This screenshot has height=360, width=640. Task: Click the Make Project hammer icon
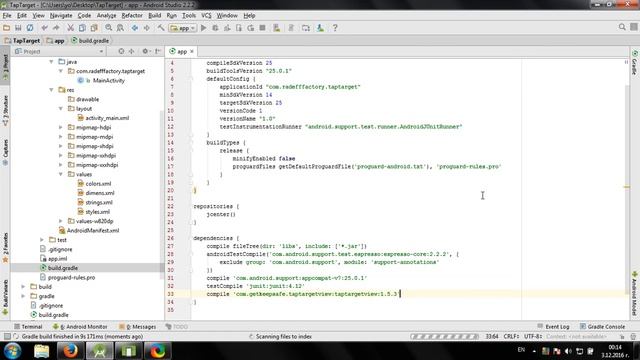pos(161,28)
